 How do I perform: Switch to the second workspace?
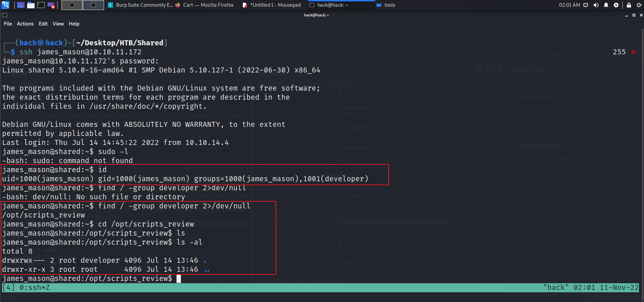coord(93,5)
